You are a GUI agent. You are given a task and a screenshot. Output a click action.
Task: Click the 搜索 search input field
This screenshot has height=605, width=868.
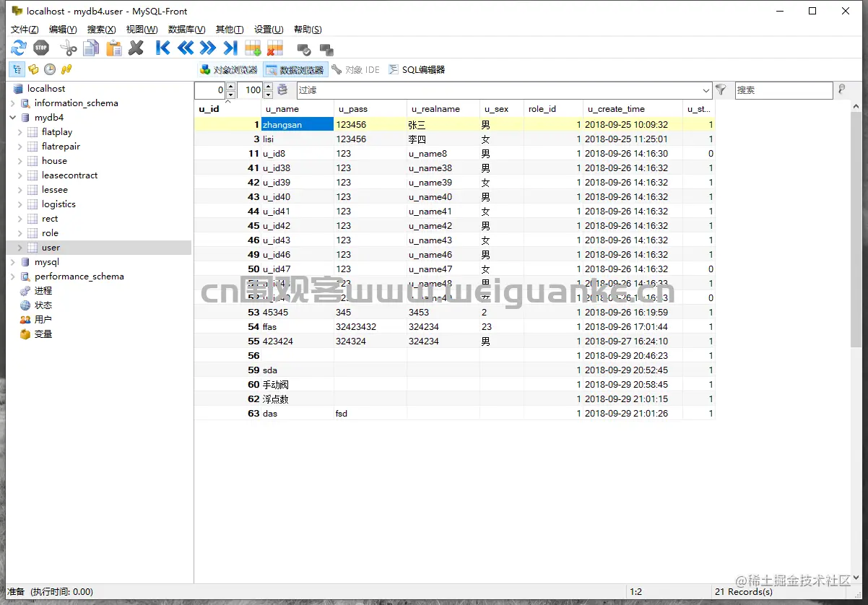click(x=784, y=90)
